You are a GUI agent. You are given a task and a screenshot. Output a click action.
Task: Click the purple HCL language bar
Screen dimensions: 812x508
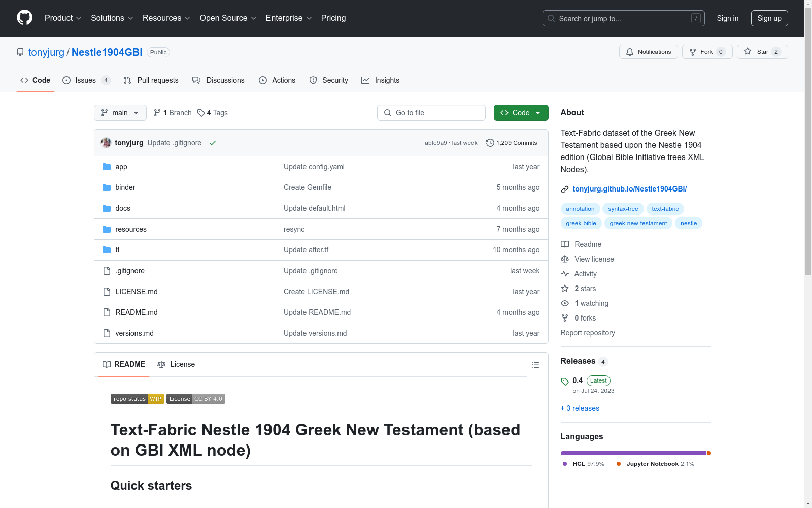point(633,453)
